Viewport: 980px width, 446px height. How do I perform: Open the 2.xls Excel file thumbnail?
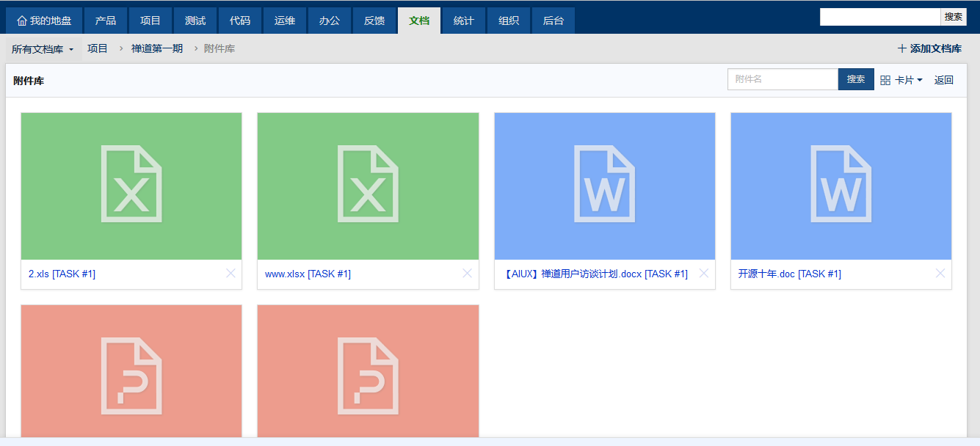click(131, 186)
